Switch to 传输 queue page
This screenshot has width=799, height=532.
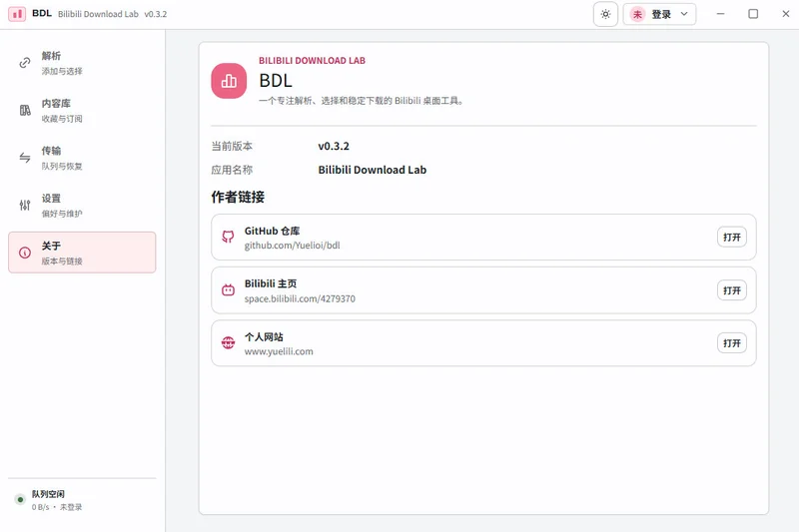(x=82, y=158)
